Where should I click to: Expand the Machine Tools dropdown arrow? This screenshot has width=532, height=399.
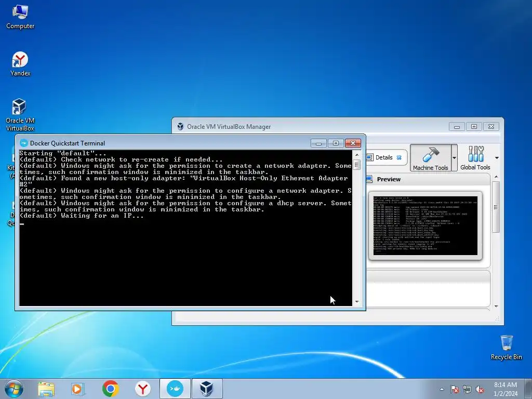tap(454, 158)
